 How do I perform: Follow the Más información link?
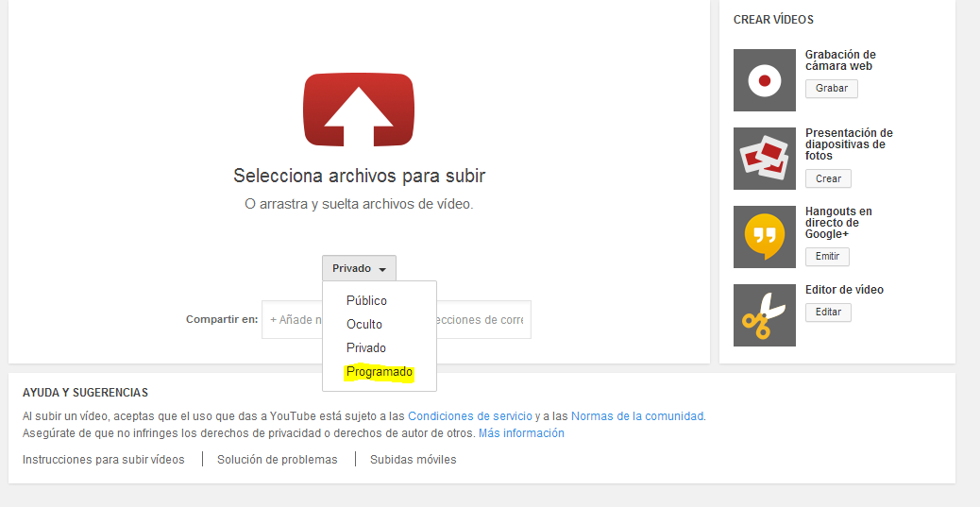521,433
